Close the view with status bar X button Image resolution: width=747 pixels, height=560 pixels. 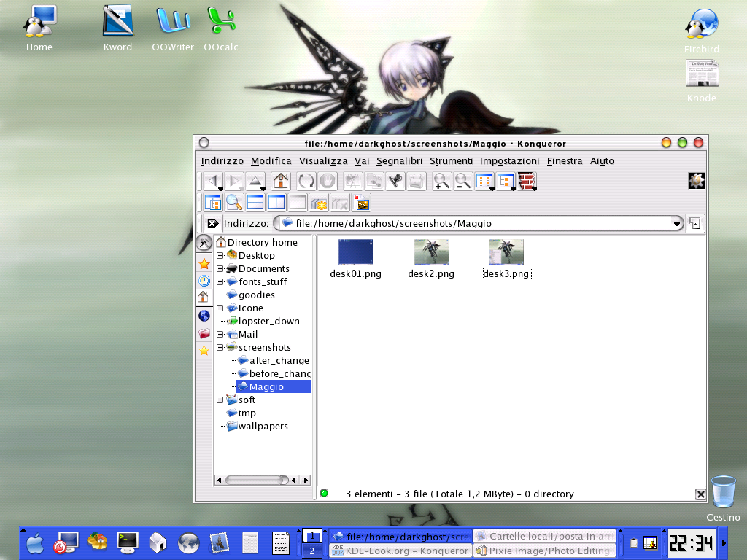point(700,494)
